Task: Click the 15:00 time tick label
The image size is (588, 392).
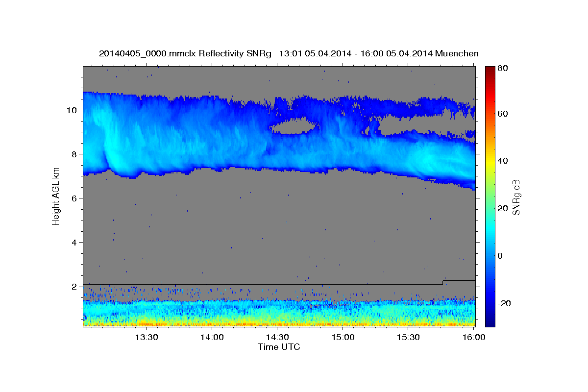Action: point(343,337)
